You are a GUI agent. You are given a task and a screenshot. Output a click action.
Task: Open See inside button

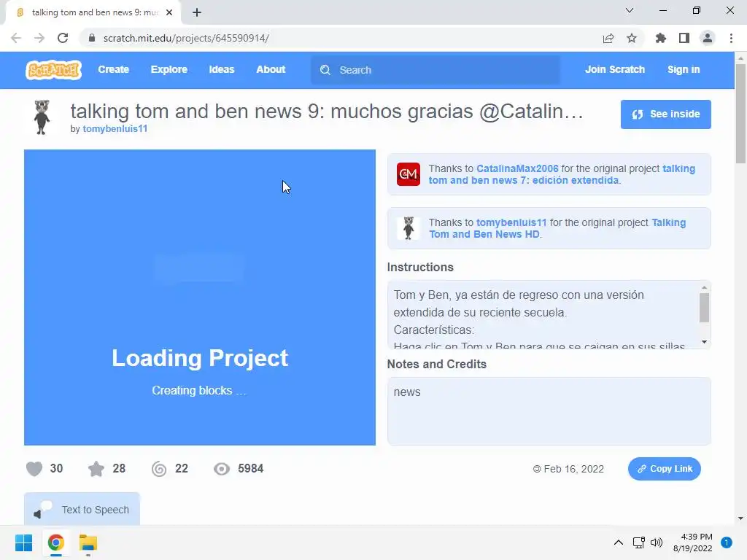tap(665, 114)
